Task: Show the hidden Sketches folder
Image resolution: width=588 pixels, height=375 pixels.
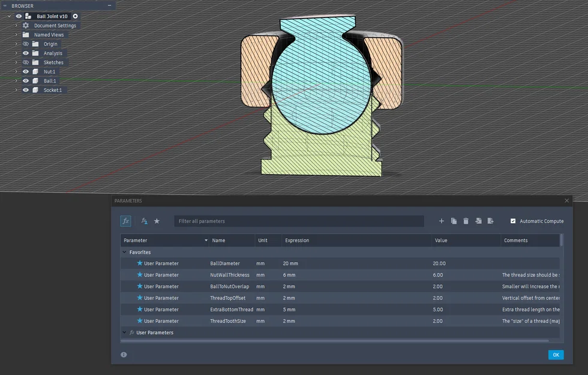Action: pos(25,62)
